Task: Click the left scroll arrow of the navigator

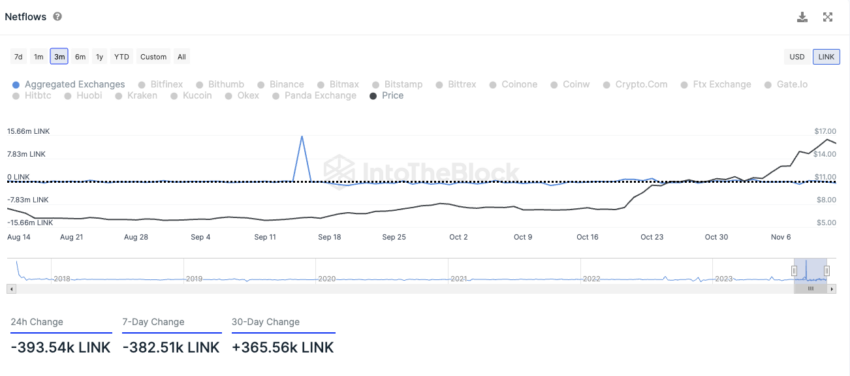Action: tap(11, 289)
